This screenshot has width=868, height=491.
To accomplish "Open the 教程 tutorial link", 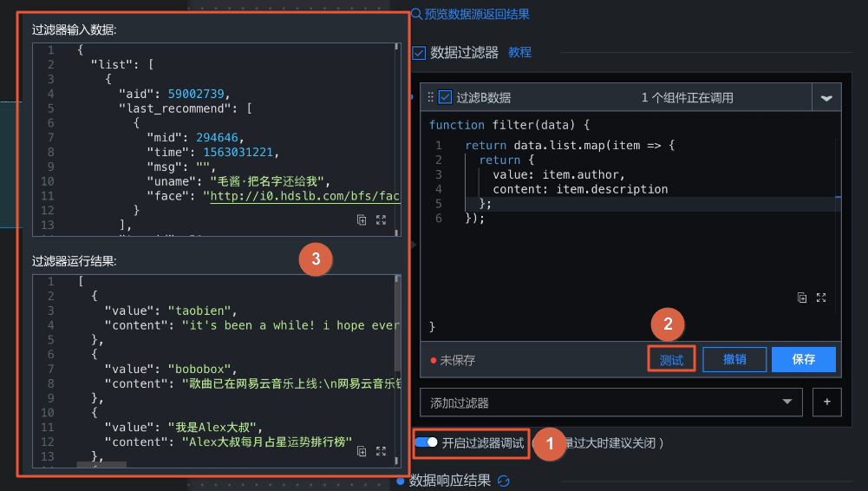I will click(519, 53).
